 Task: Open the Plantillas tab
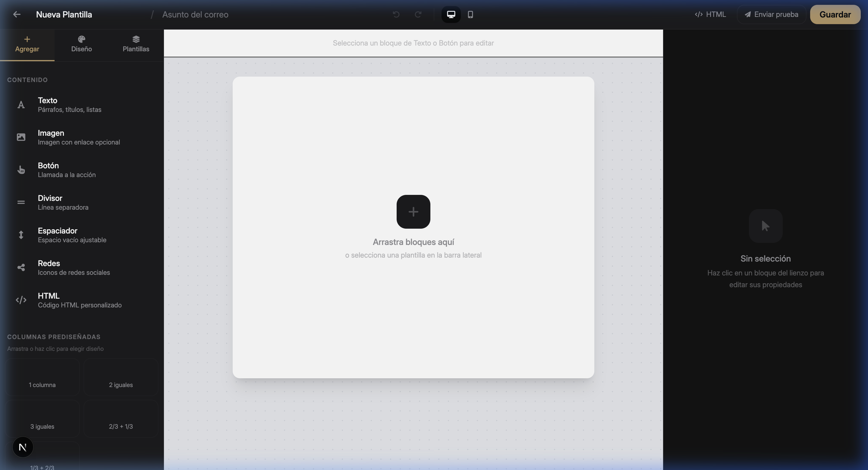point(136,44)
